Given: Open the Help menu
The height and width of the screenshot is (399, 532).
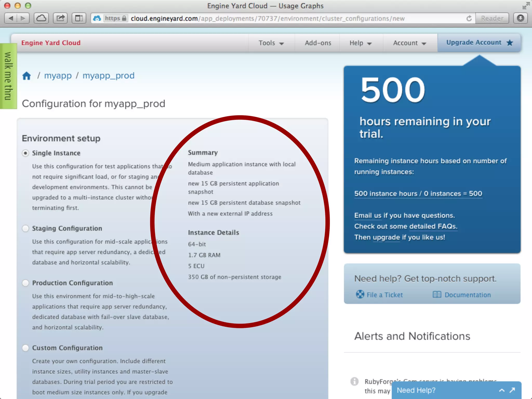Looking at the screenshot, I should click(x=360, y=43).
